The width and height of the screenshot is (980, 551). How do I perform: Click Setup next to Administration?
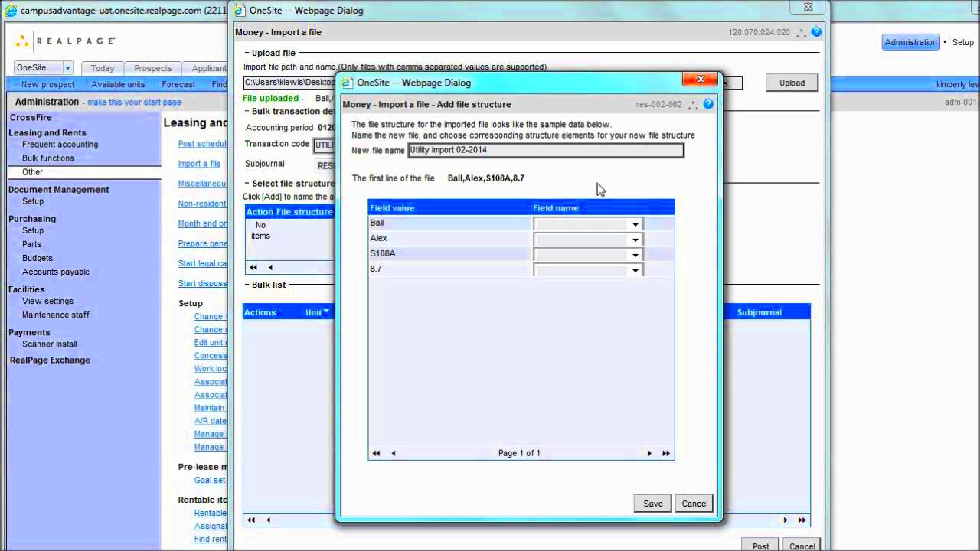click(x=963, y=42)
